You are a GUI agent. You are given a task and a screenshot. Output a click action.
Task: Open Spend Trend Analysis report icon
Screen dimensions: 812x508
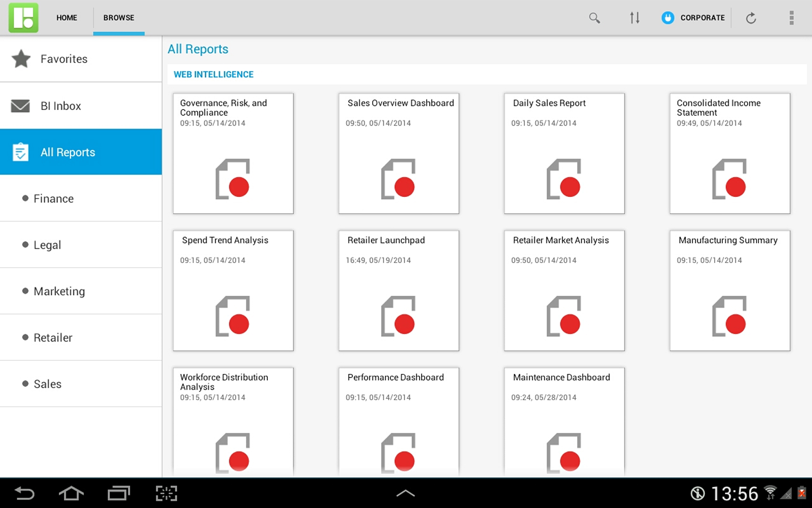pyautogui.click(x=233, y=316)
